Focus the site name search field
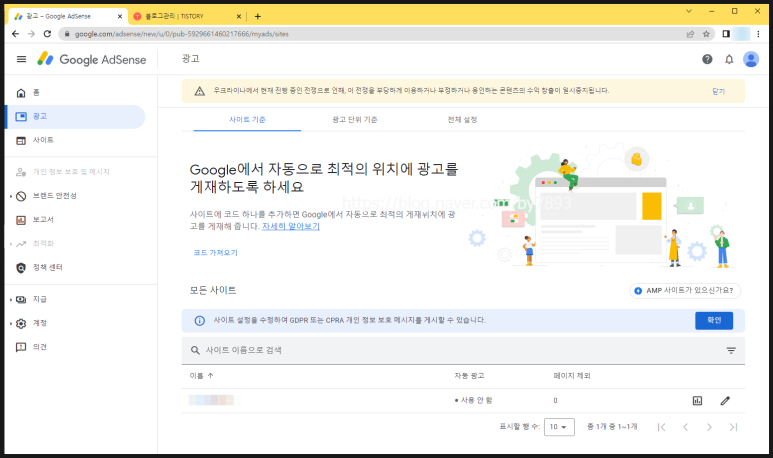 click(463, 351)
